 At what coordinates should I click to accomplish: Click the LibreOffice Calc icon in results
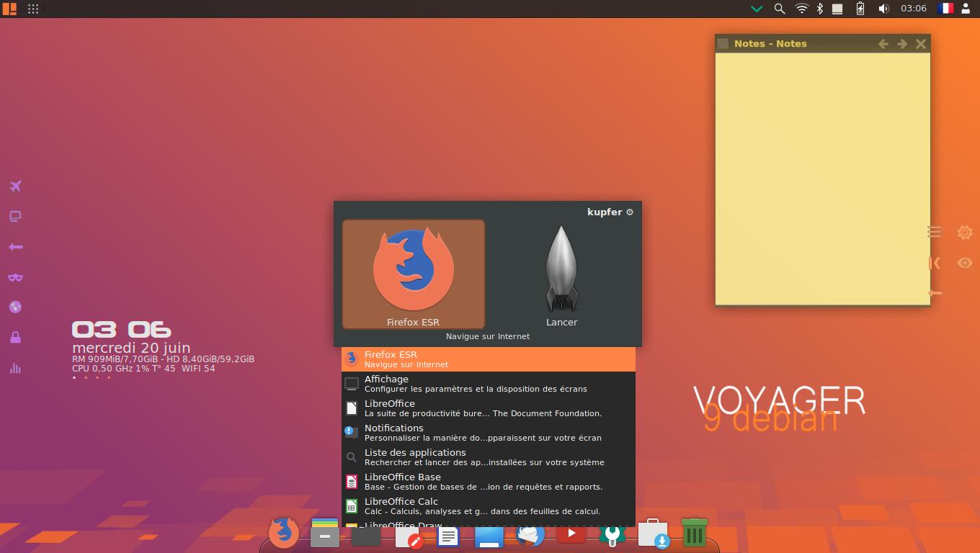click(352, 506)
